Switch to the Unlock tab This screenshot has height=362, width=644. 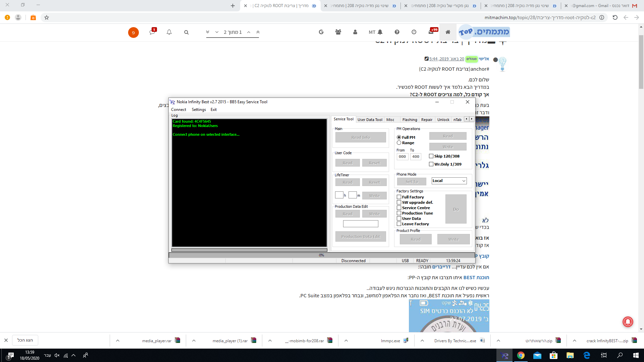443,120
